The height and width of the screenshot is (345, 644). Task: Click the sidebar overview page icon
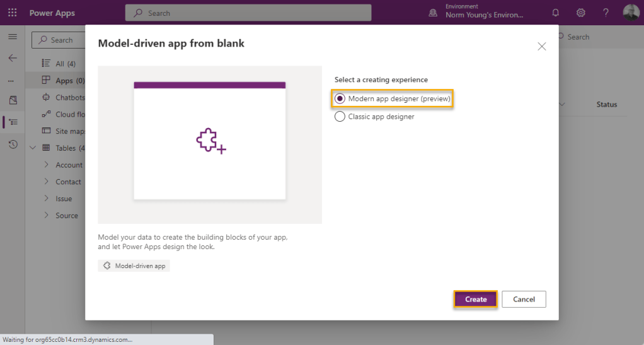[x=13, y=100]
